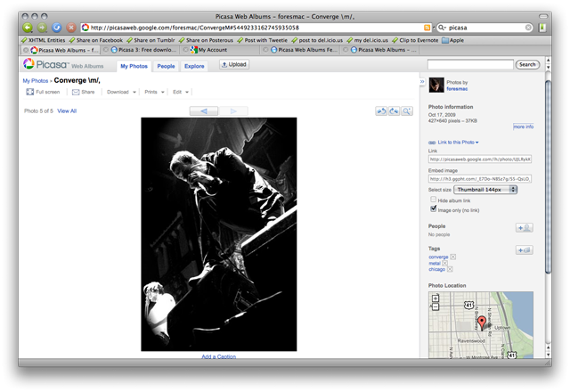The width and height of the screenshot is (570, 392).
Task: Zoom out on the location map
Action: pos(436,306)
